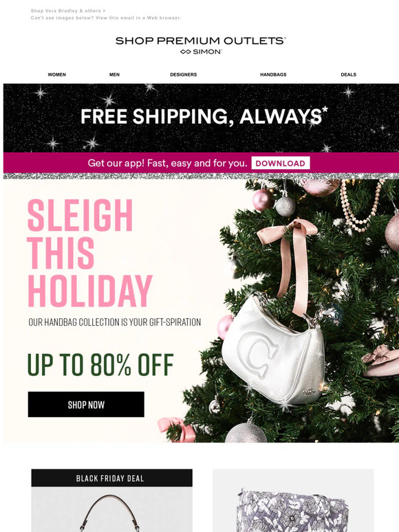The height and width of the screenshot is (532, 399).
Task: Click the DOWNLOAD app button
Action: pyautogui.click(x=281, y=163)
